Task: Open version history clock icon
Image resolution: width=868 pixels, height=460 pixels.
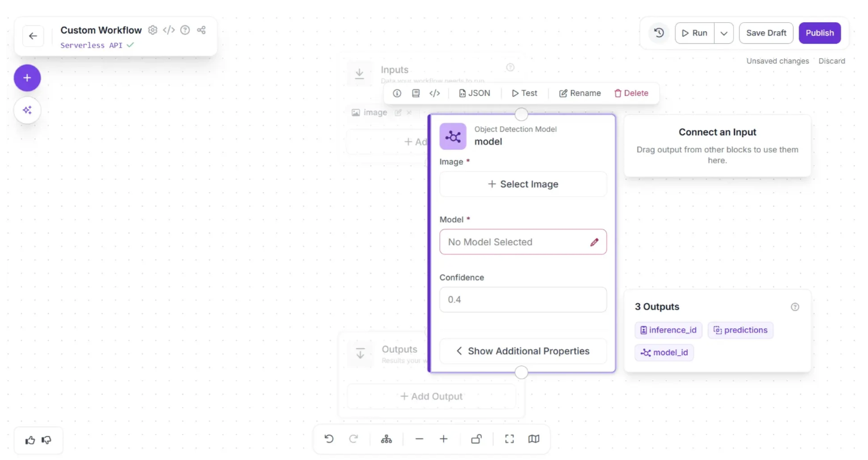Action: [x=659, y=33]
